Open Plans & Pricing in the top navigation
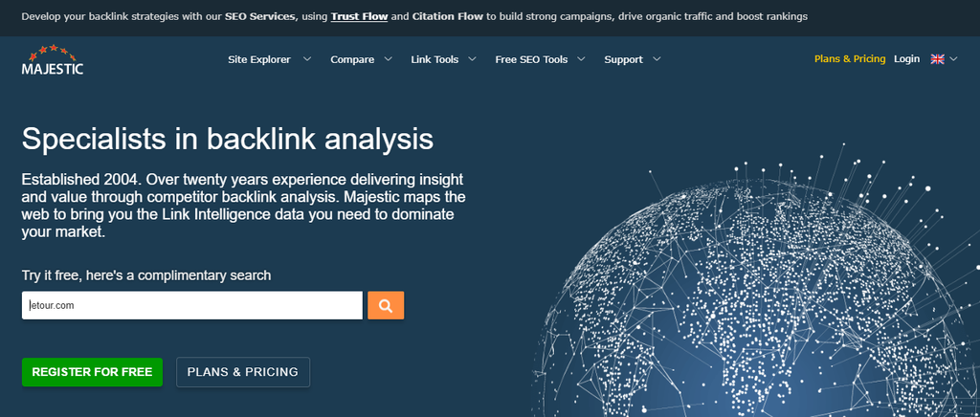The width and height of the screenshot is (980, 417). [x=850, y=58]
